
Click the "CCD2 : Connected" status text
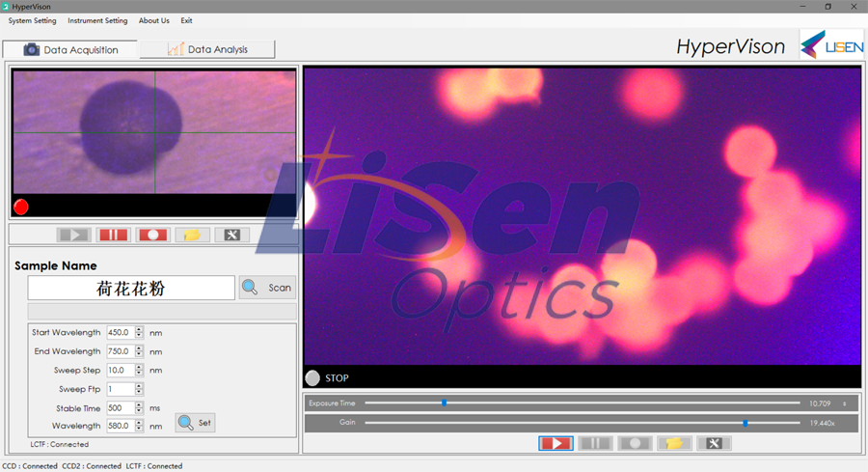point(92,466)
